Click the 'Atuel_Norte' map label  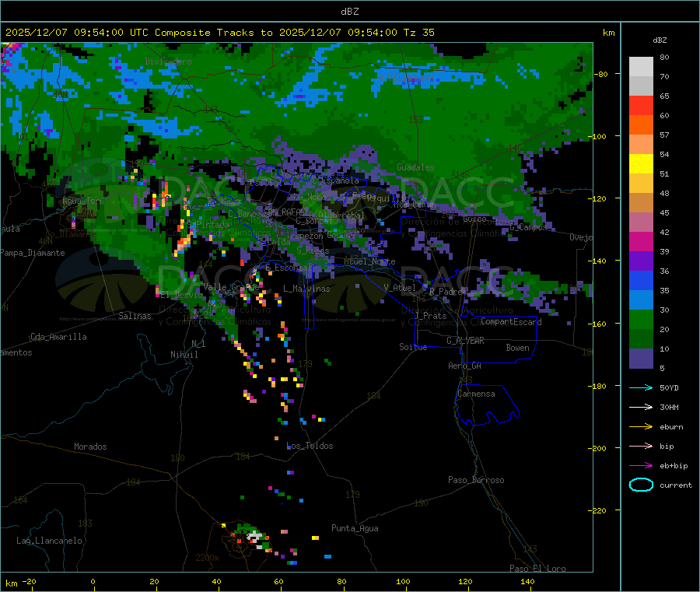[369, 261]
